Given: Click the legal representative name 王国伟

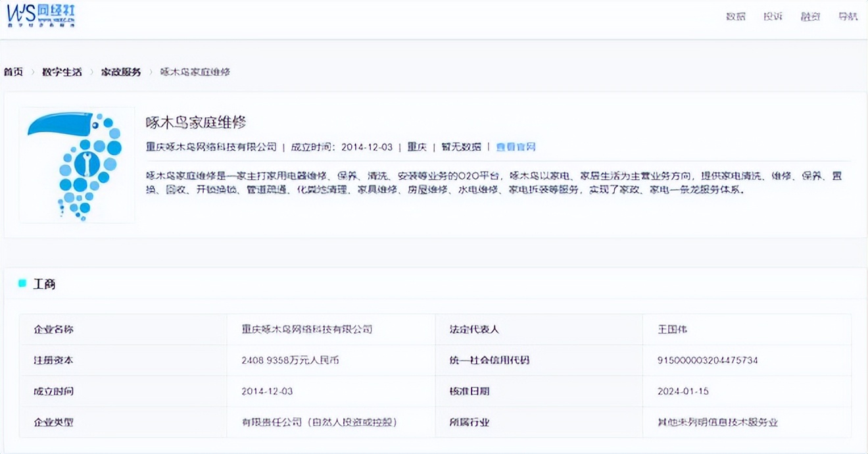Looking at the screenshot, I should pyautogui.click(x=673, y=329).
